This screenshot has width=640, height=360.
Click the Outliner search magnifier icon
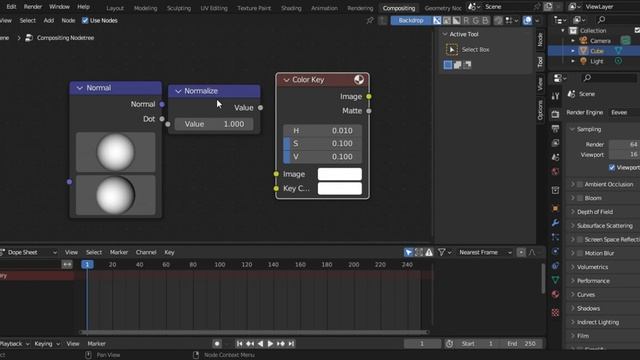pos(601,20)
